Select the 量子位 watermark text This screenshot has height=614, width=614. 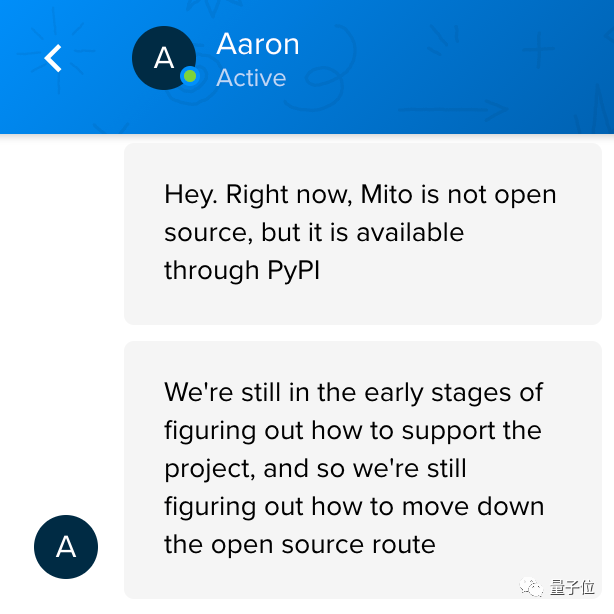tap(572, 587)
